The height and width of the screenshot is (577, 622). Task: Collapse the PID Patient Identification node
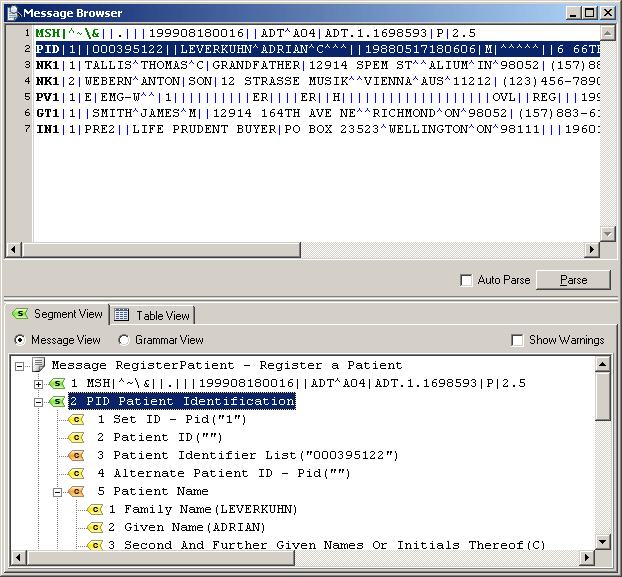38,403
